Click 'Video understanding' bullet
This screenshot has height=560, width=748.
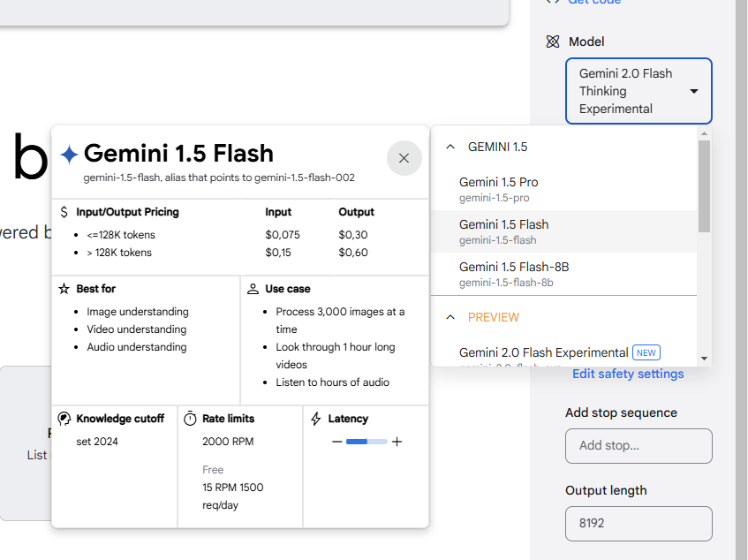coord(136,329)
